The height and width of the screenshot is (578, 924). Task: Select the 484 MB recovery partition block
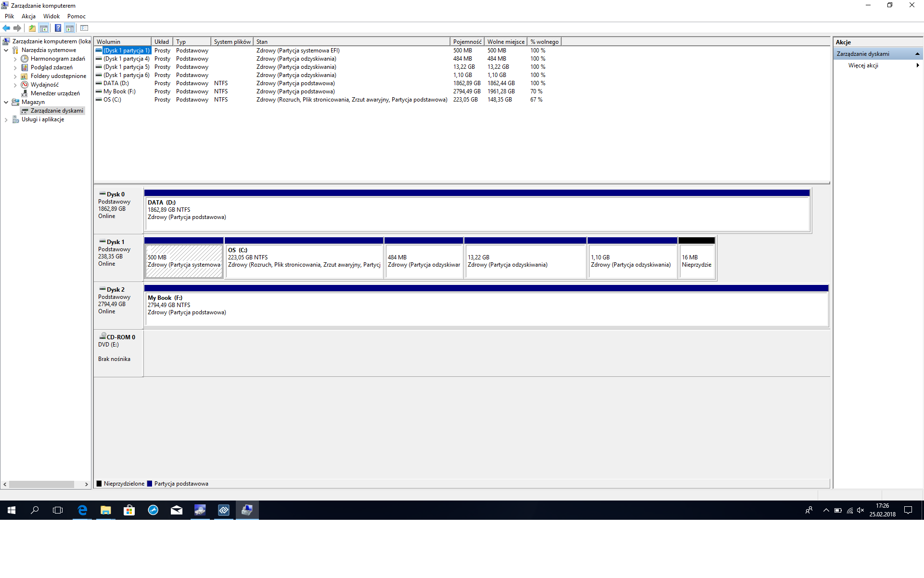(x=424, y=258)
